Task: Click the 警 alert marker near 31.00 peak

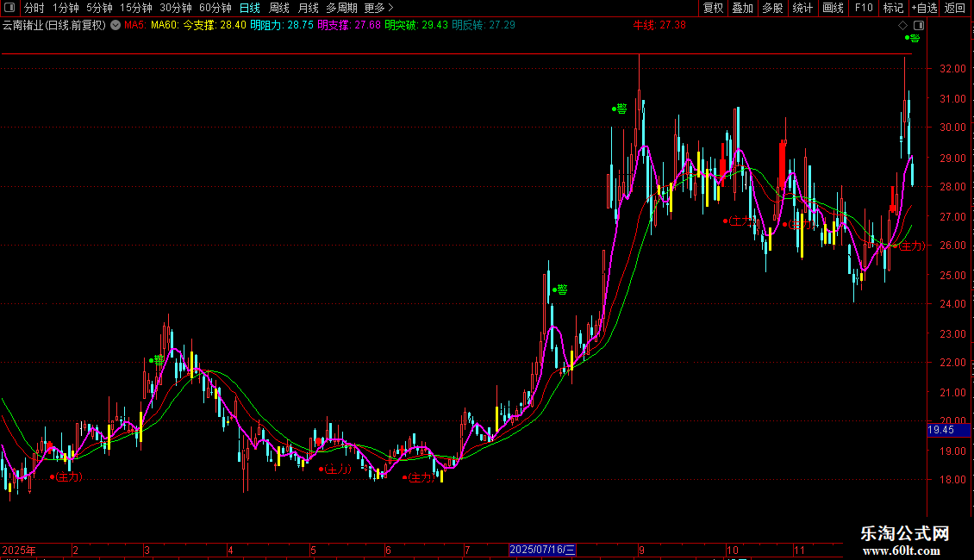Action: click(x=620, y=109)
